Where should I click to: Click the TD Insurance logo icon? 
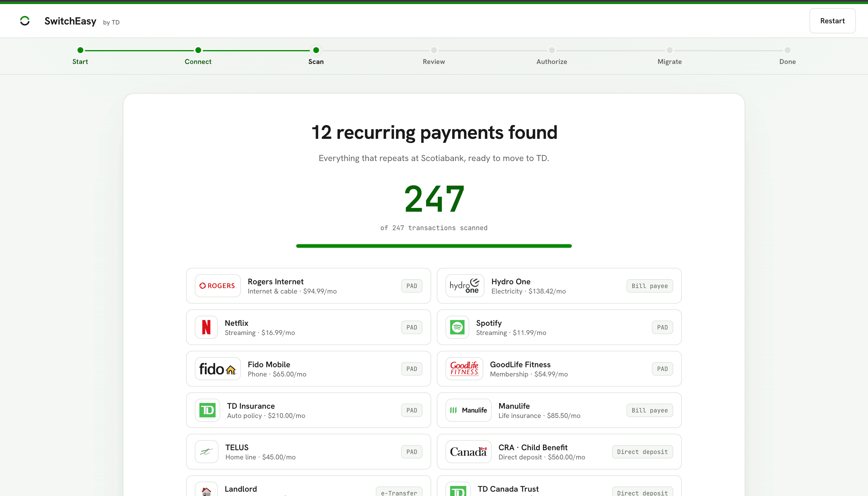(x=207, y=410)
